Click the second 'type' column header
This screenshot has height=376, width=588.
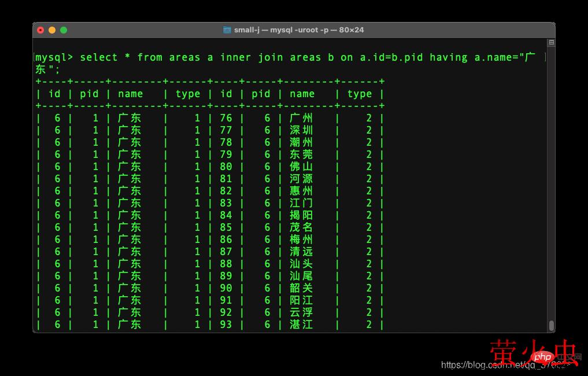pyautogui.click(x=359, y=94)
